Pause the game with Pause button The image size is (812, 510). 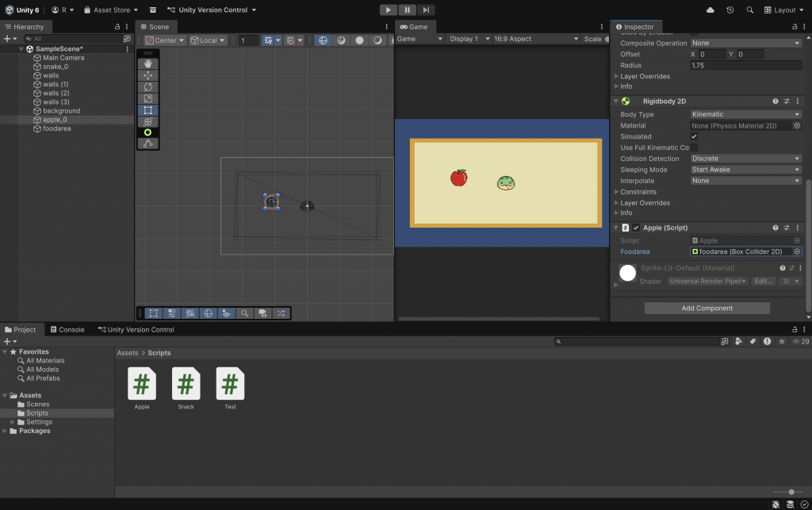(407, 10)
